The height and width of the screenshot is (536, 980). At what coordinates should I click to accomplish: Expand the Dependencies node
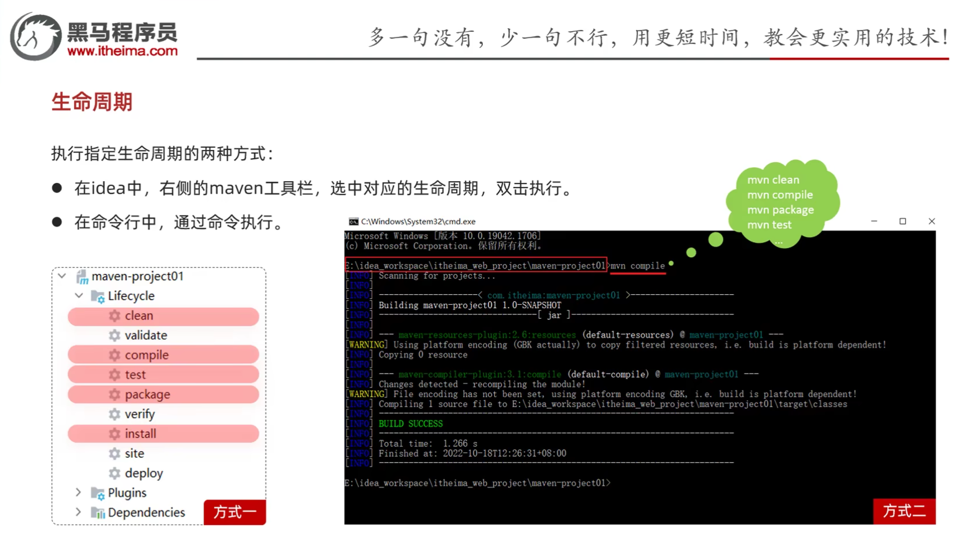pyautogui.click(x=78, y=512)
